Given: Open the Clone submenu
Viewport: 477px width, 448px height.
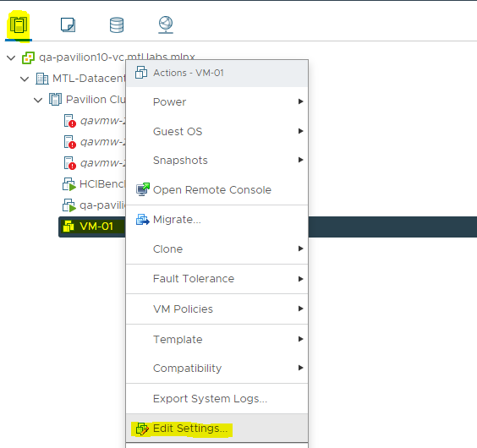Looking at the screenshot, I should click(217, 249).
